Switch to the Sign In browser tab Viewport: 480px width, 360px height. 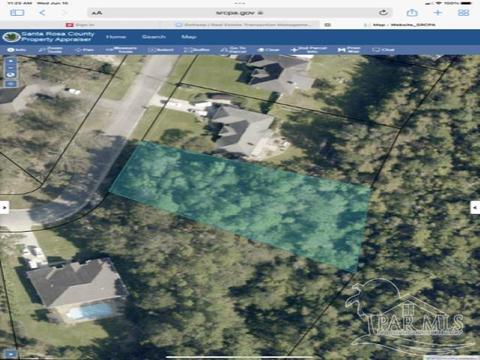pos(80,25)
